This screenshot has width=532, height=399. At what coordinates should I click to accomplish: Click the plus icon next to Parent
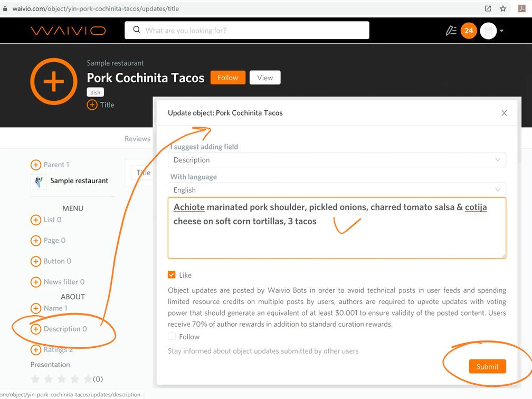35,165
